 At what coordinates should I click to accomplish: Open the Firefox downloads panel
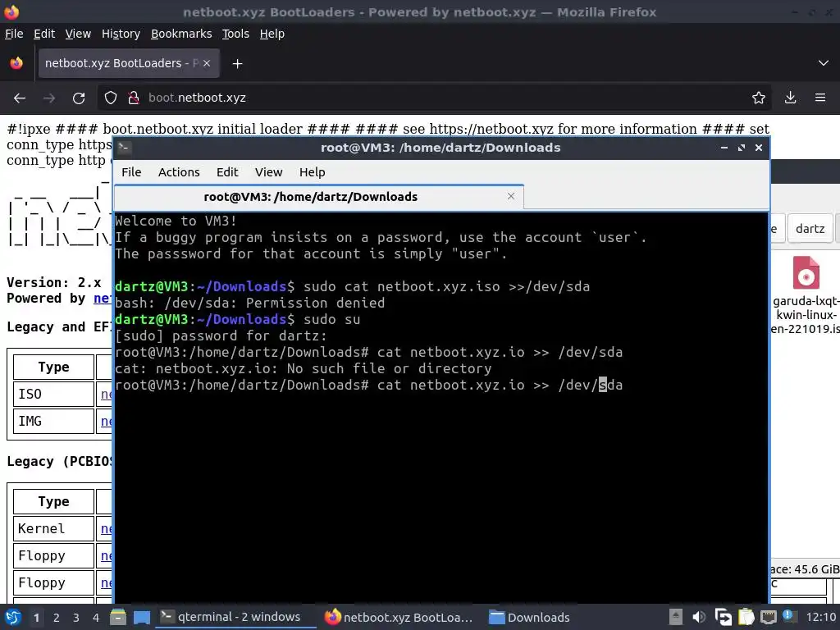tap(790, 98)
